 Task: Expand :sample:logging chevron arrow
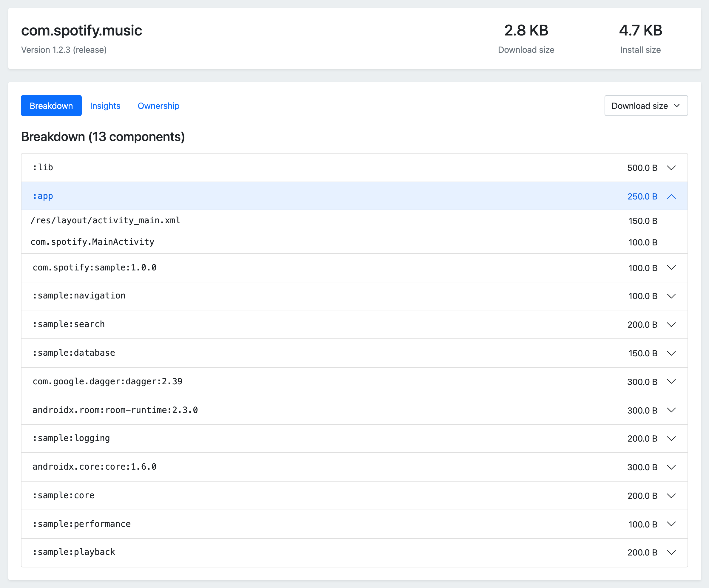[671, 439]
